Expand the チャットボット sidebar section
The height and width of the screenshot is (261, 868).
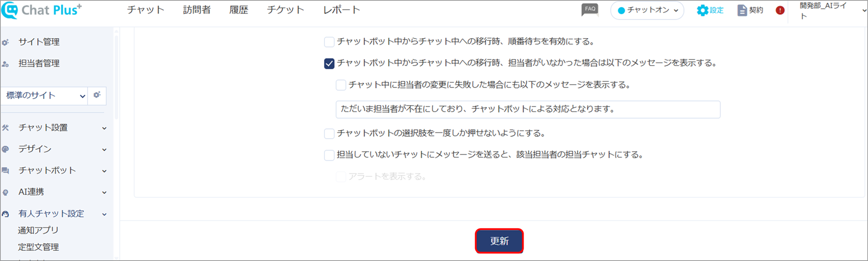pos(55,171)
